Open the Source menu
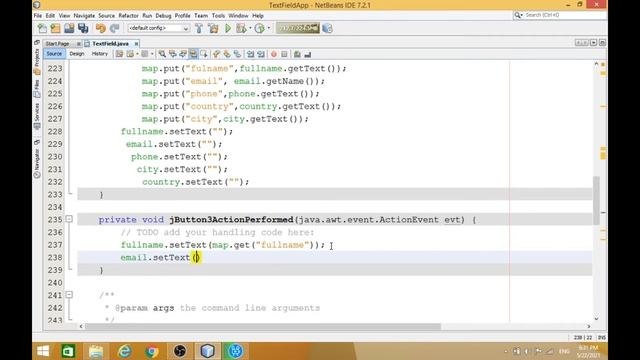The width and height of the screenshot is (640, 360). tap(107, 16)
